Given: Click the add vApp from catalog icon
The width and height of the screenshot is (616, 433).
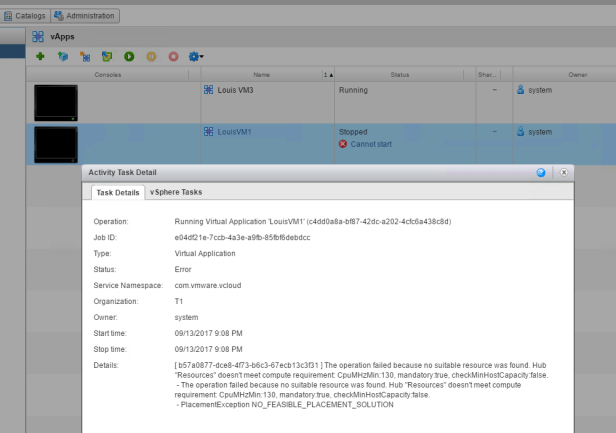Looking at the screenshot, I should click(x=62, y=57).
